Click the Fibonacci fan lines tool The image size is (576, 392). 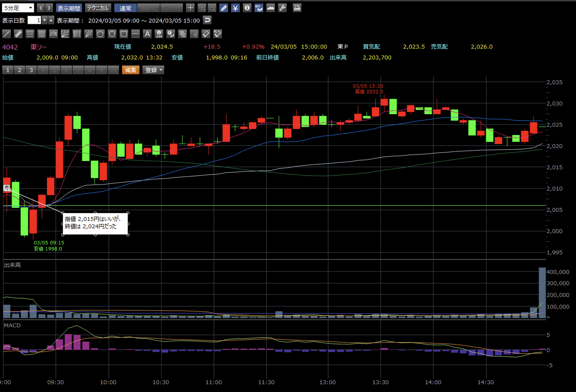point(65,34)
